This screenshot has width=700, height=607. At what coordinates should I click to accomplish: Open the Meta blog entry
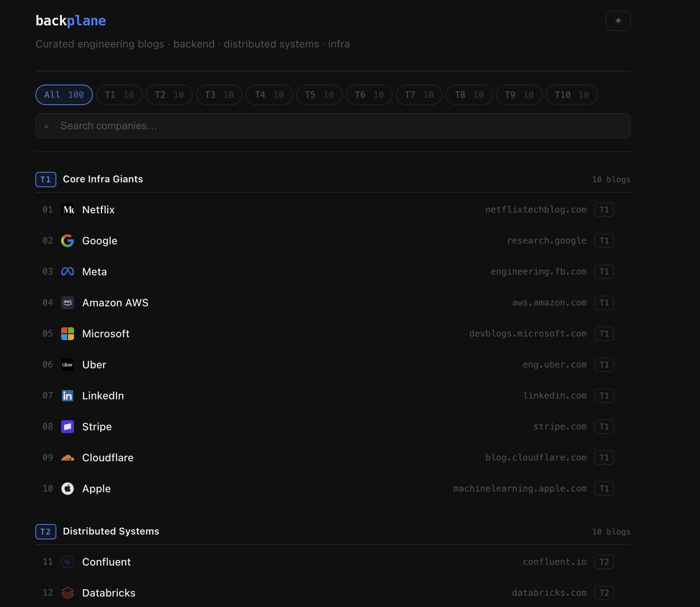[x=333, y=272]
